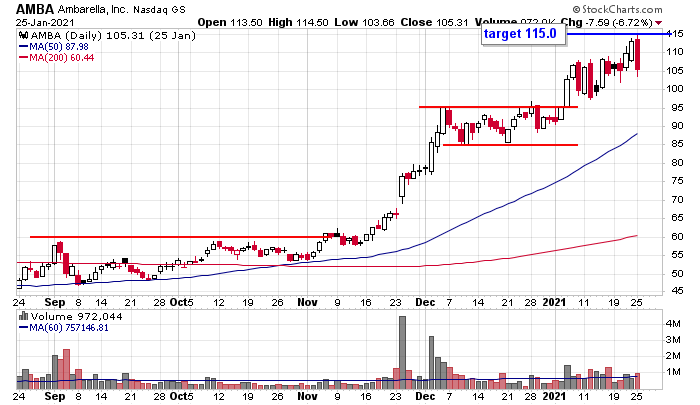Click the 25-Jan-2021 date in the header

point(45,22)
